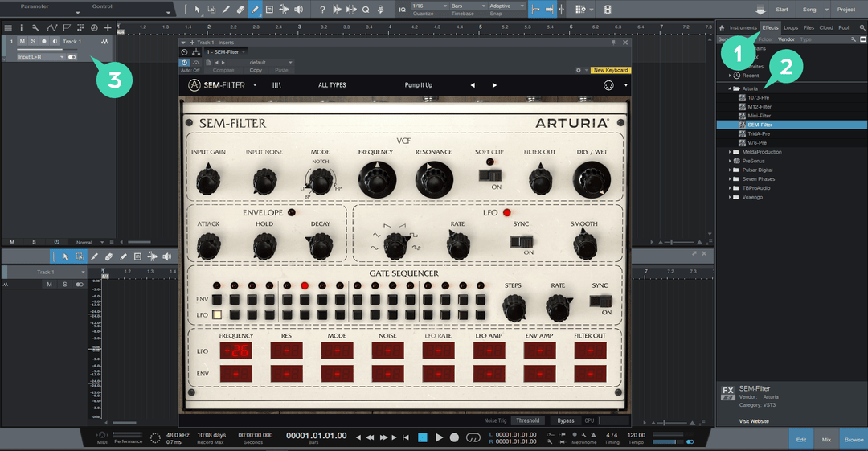868x451 pixels.
Task: Click the IQ input quantize button
Action: coord(402,10)
